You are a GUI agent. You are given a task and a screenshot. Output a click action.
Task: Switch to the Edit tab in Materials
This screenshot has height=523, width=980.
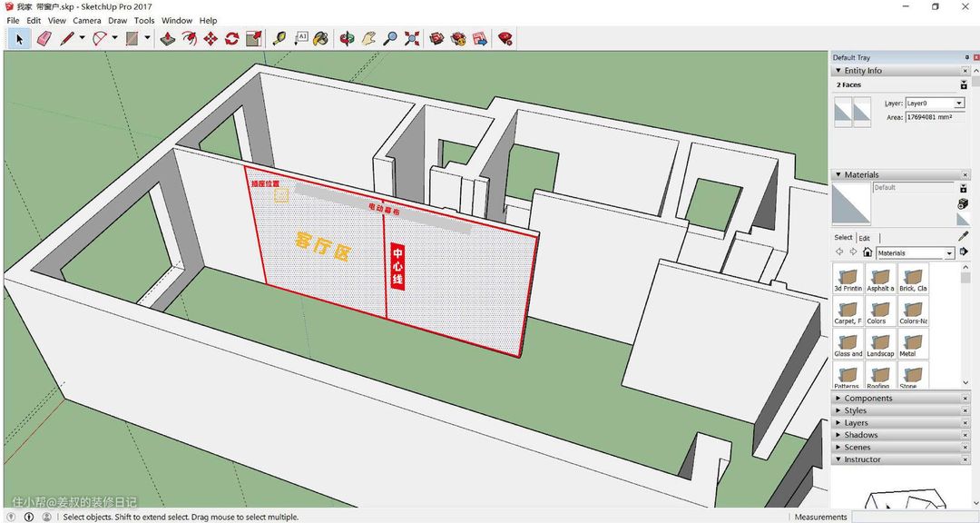(x=865, y=238)
